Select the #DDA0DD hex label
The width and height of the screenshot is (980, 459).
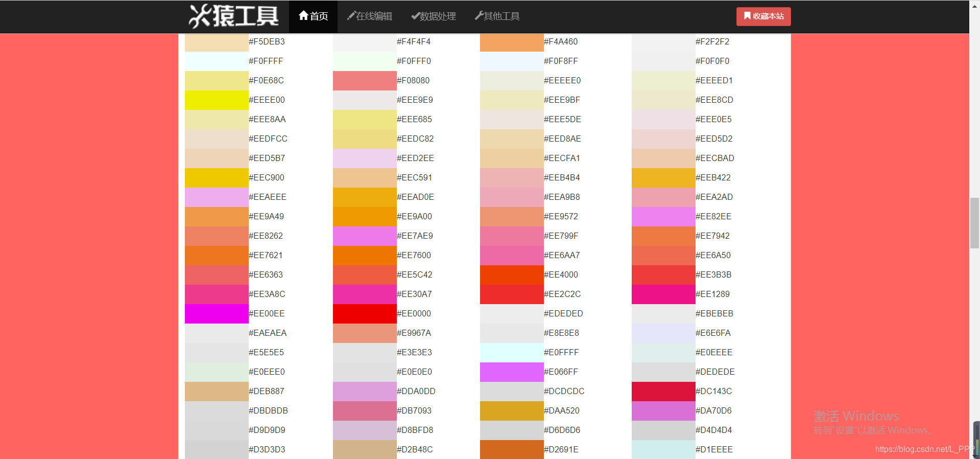click(416, 392)
